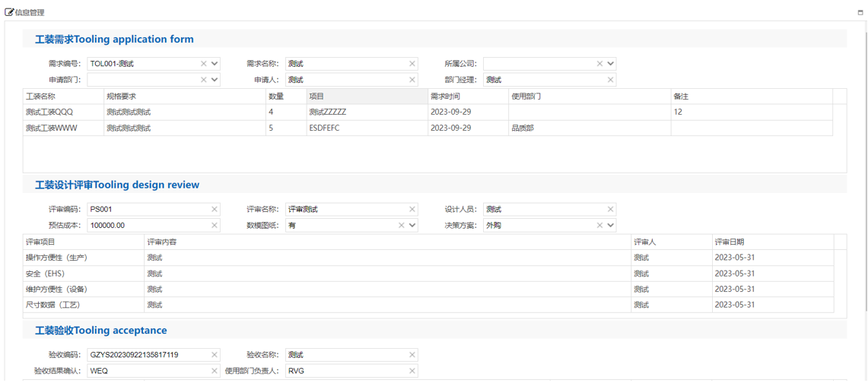868x383 pixels.
Task: Sort by the 项目 column header
Action: click(367, 97)
